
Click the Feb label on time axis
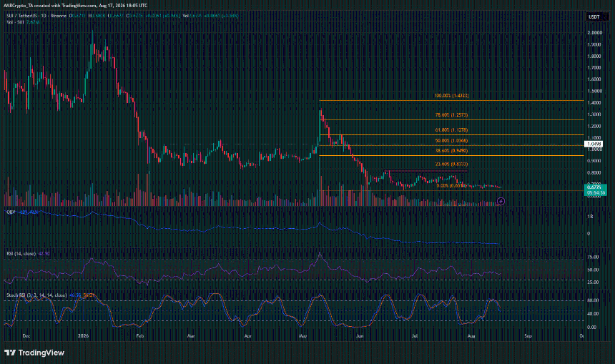tap(139, 336)
